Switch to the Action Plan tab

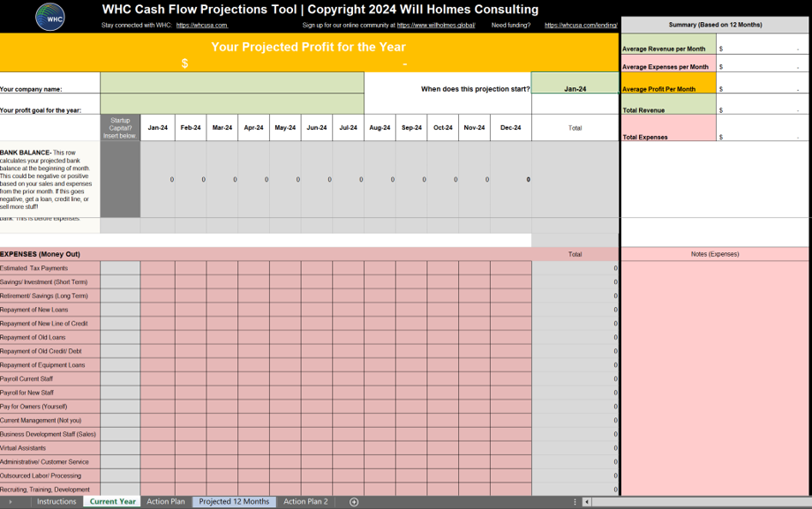166,502
